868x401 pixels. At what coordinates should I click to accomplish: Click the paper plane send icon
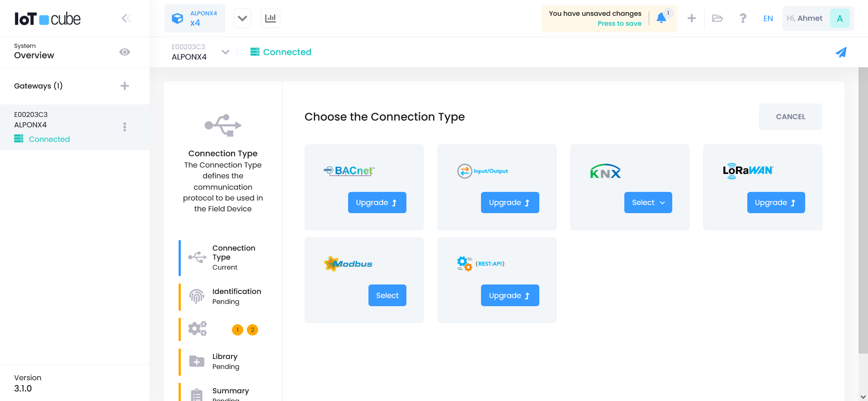coord(841,52)
